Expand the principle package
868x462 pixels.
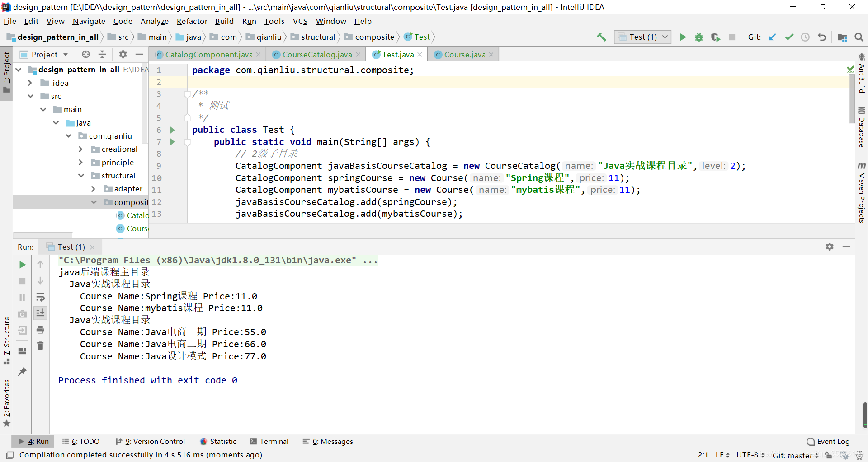pos(80,163)
